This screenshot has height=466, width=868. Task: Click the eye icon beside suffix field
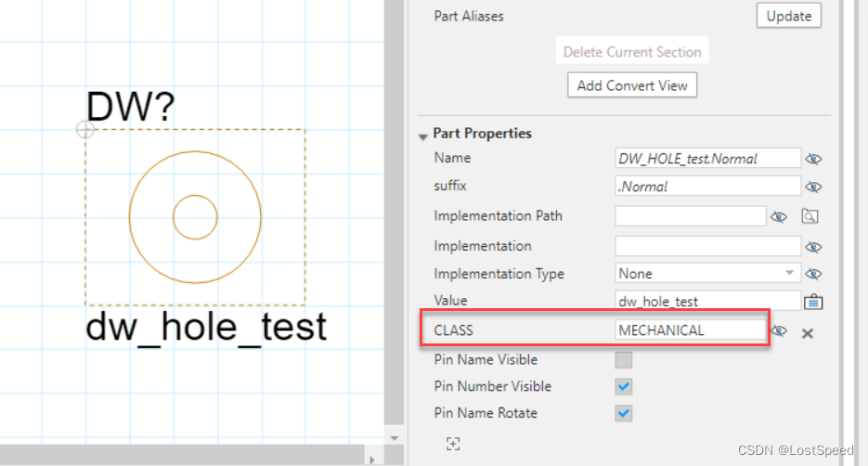(813, 187)
